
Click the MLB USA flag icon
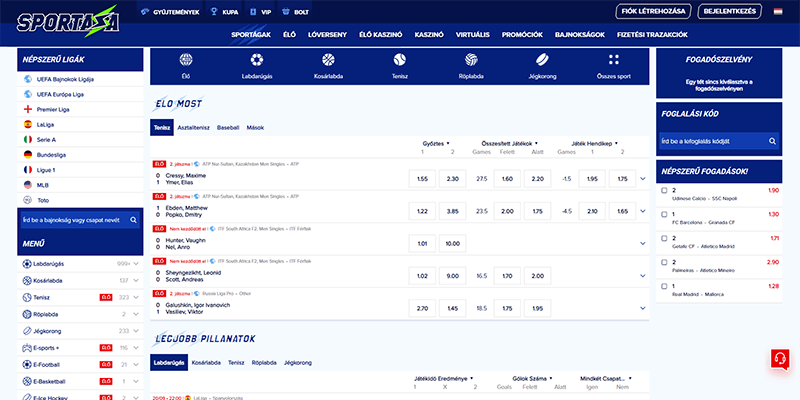(x=28, y=185)
